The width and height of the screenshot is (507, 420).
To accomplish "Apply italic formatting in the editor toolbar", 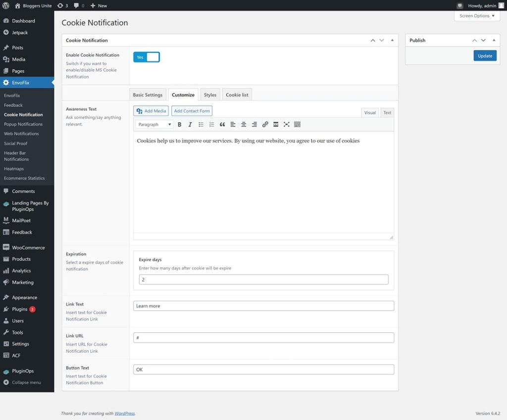I will tap(190, 124).
